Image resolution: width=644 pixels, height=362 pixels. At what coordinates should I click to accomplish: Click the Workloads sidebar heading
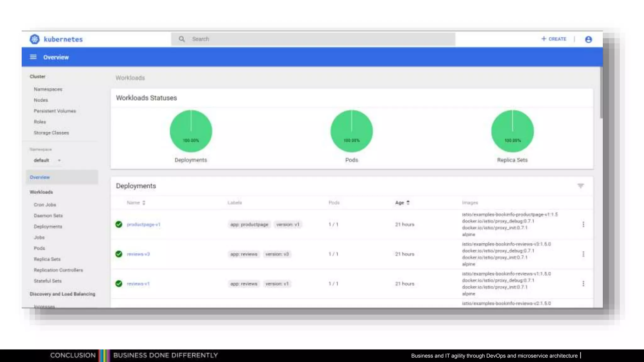(41, 192)
